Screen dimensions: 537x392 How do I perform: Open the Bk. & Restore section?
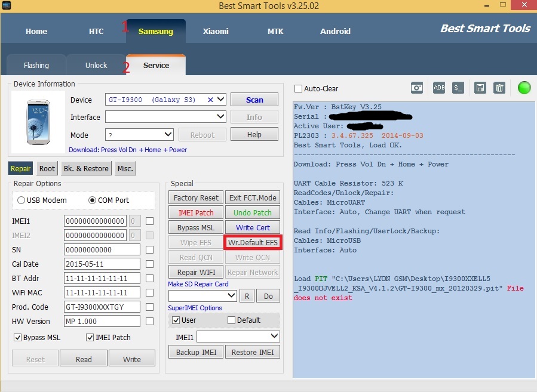pyautogui.click(x=86, y=168)
